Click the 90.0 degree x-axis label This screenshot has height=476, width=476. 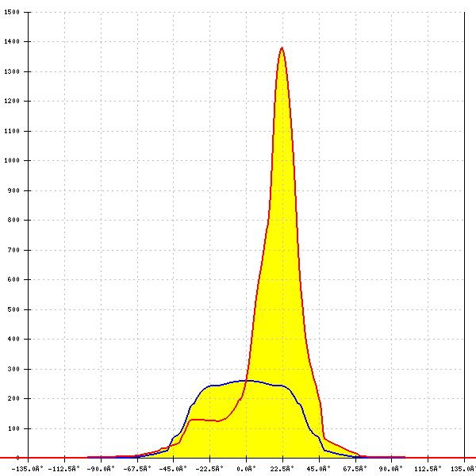click(x=391, y=469)
